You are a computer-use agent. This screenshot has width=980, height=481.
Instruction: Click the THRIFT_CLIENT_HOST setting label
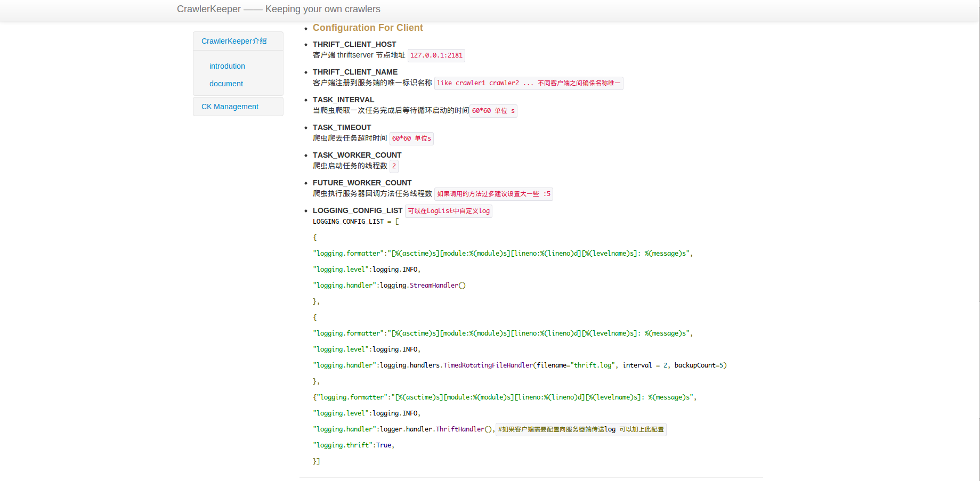354,44
